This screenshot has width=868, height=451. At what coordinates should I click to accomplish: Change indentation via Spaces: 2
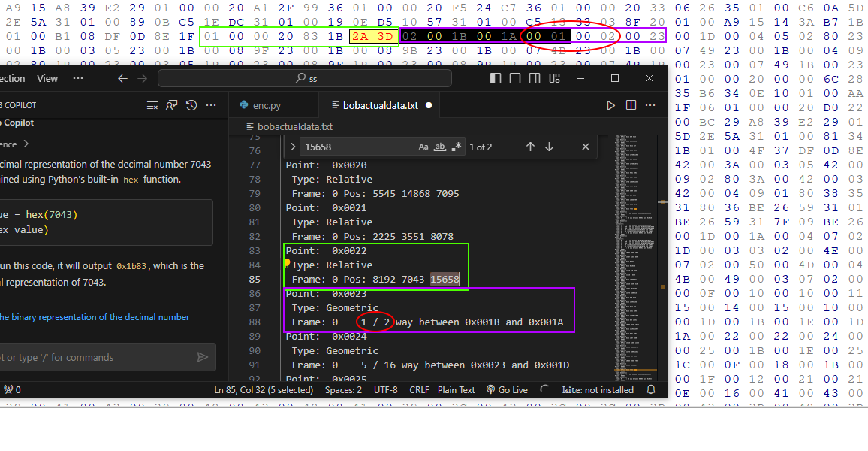coord(343,390)
